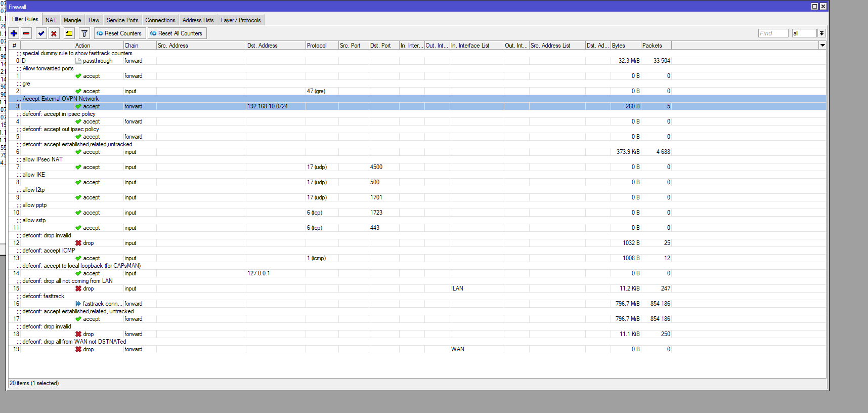Open the Service Ports tab
Viewport: 868px width, 413px height.
tap(122, 20)
